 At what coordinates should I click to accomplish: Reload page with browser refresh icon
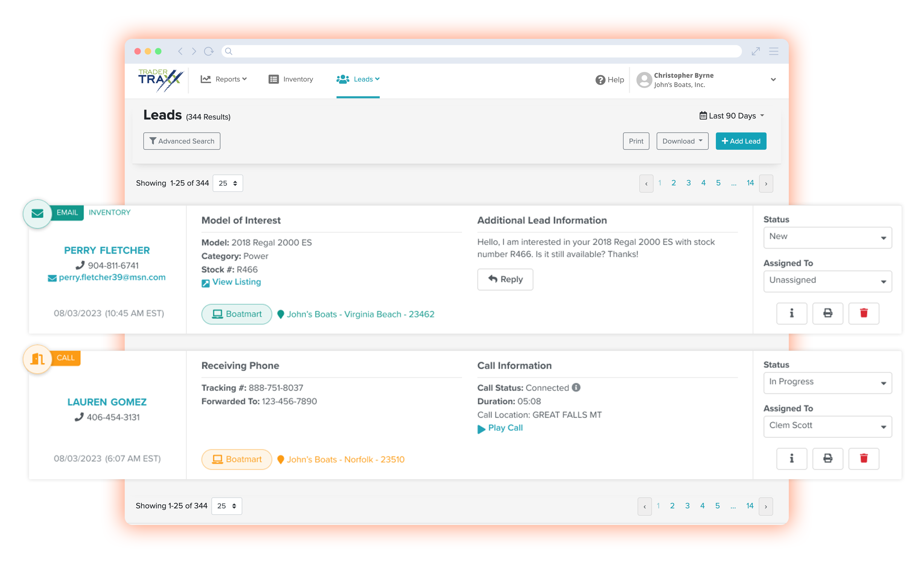click(x=209, y=51)
